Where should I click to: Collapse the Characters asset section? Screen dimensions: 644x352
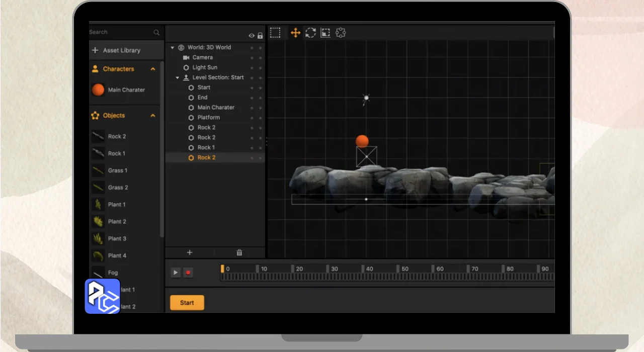[x=153, y=69]
